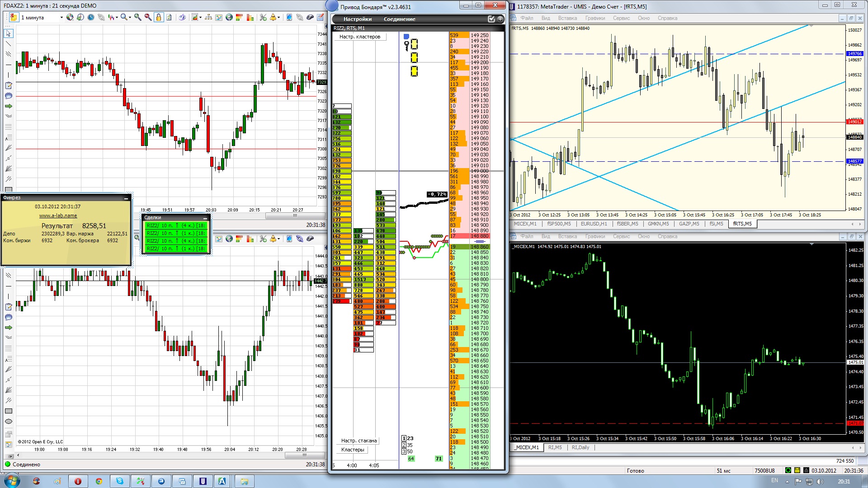Toggle the checkmark icon in Привод header

491,19
